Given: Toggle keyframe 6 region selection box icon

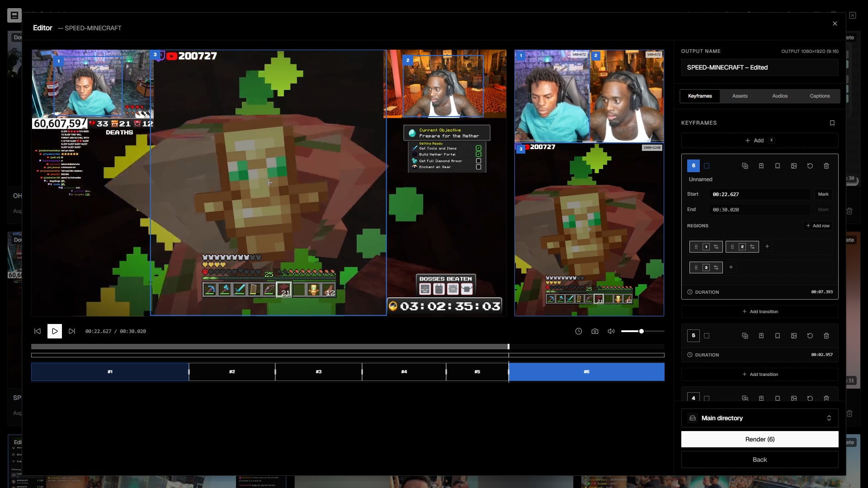Looking at the screenshot, I should (707, 166).
